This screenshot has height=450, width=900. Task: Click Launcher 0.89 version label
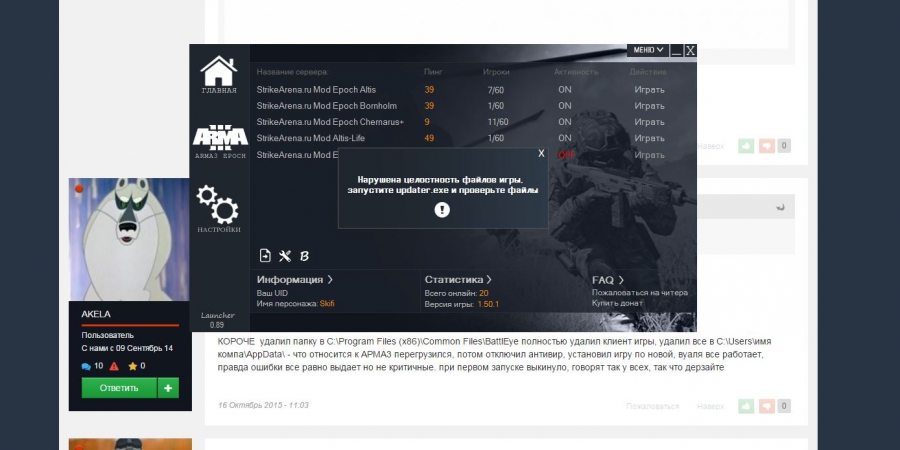point(217,320)
